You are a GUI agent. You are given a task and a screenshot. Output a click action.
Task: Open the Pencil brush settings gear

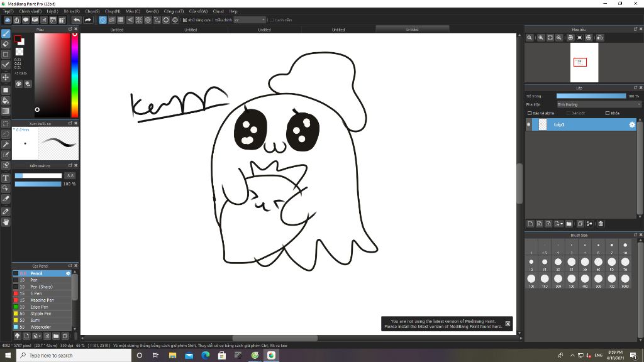68,273
